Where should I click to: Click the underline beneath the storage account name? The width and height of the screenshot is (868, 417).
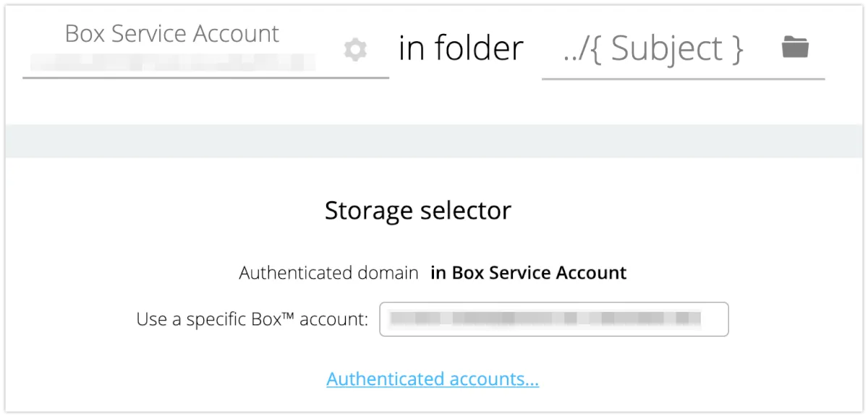pos(205,77)
